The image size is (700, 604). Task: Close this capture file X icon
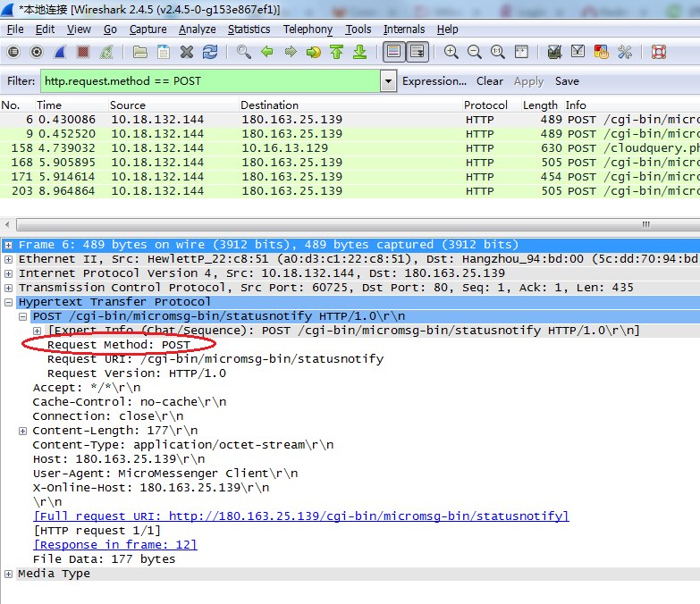[187, 52]
